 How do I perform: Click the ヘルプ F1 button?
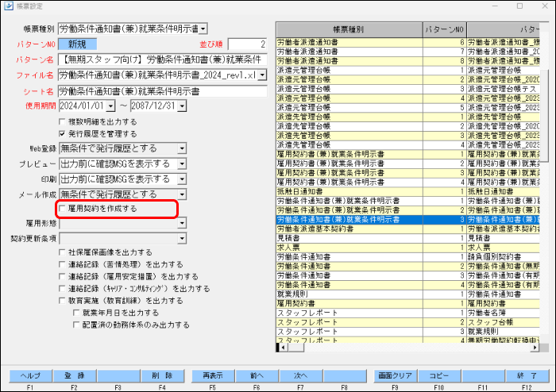(30, 376)
